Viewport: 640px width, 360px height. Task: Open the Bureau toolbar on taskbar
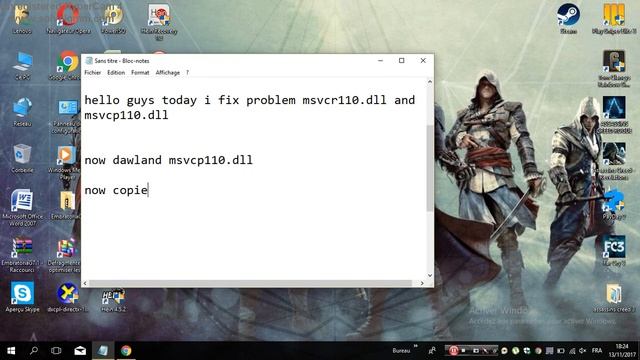click(x=401, y=351)
